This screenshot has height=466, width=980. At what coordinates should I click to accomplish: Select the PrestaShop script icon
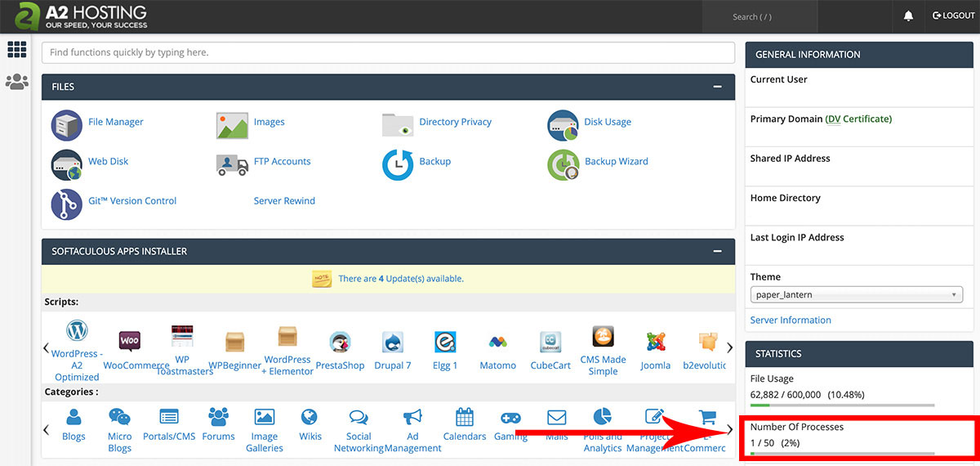(340, 342)
